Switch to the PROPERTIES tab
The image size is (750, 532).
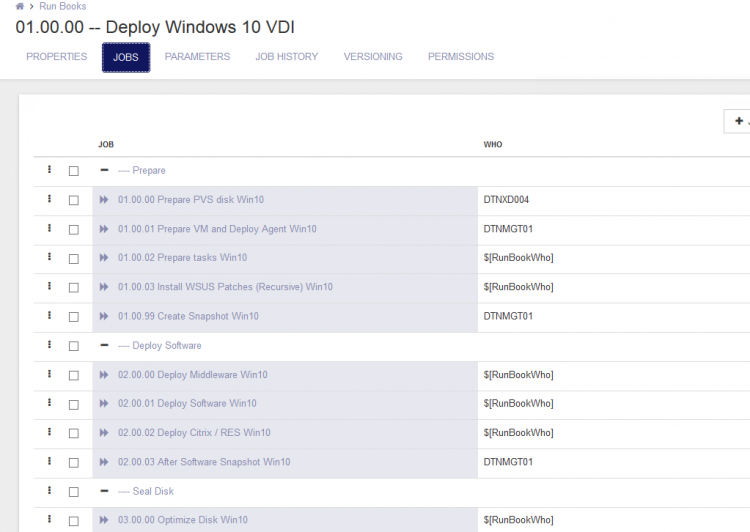coord(56,57)
